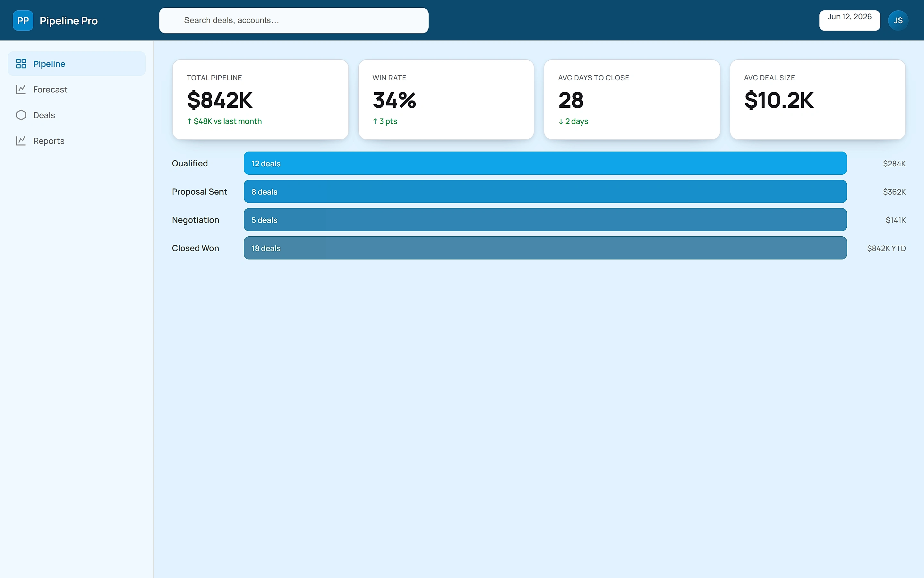Select the Proposal Sent 8 deals bar
The height and width of the screenshot is (578, 924).
tap(545, 191)
